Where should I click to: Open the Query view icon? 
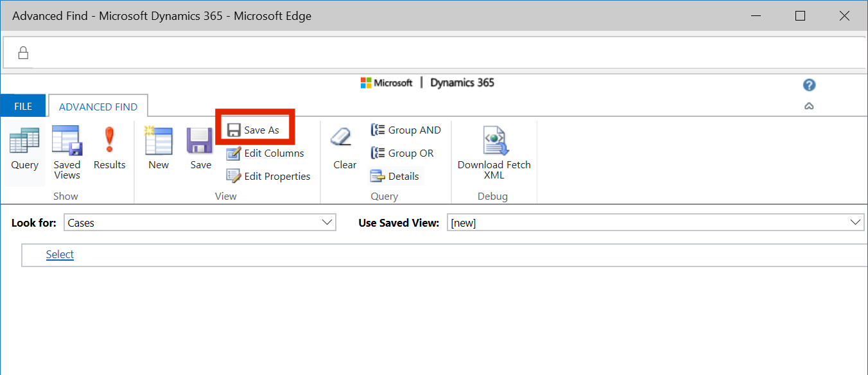(x=24, y=150)
